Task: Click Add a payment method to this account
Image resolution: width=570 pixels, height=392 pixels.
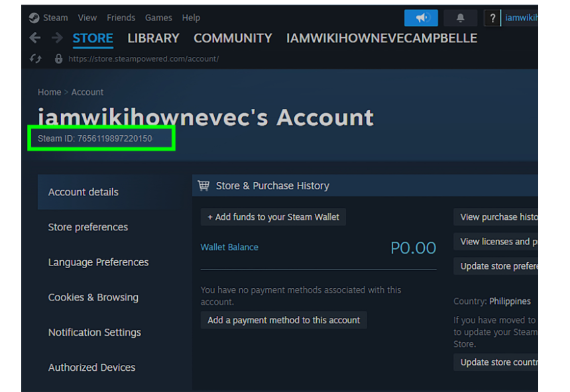Action: coord(284,320)
